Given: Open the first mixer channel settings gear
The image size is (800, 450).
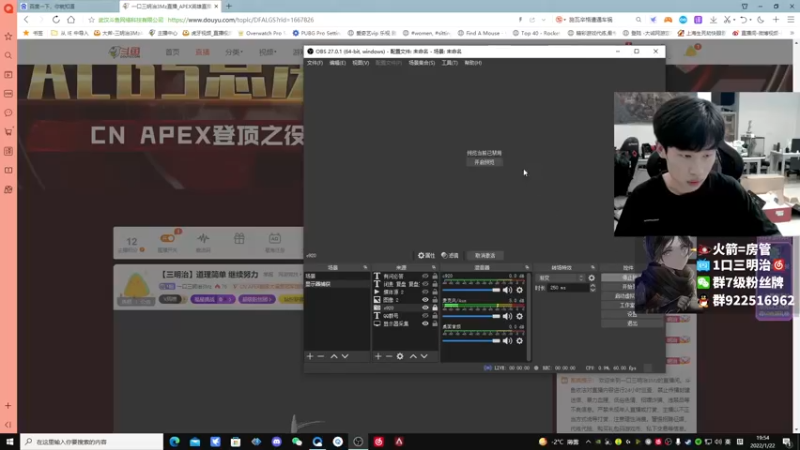Looking at the screenshot, I should click(x=519, y=290).
